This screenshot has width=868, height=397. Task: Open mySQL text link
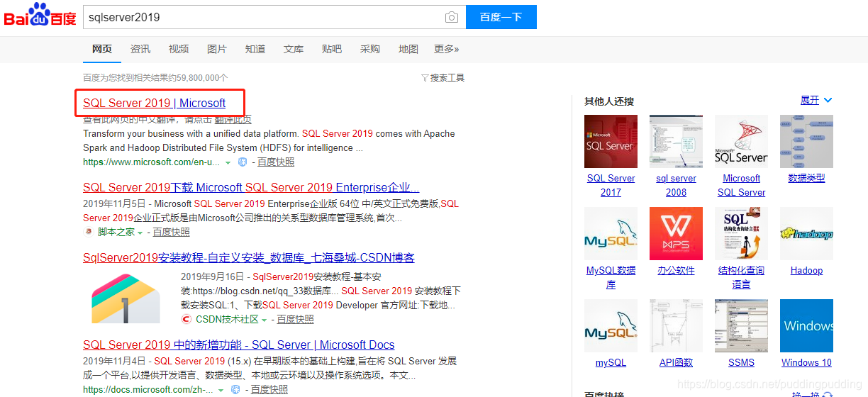pyautogui.click(x=611, y=362)
